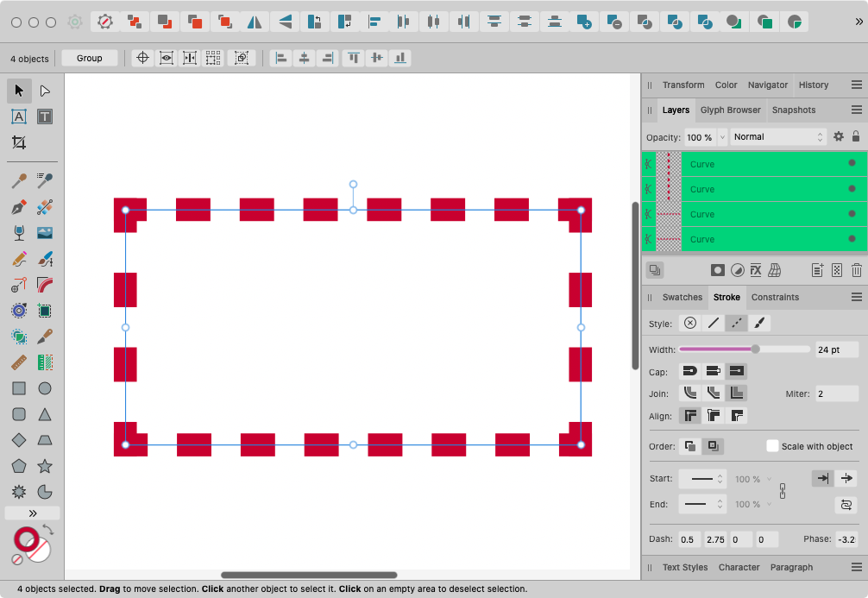
Task: Click the Delete layer trash icon
Action: tap(856, 270)
